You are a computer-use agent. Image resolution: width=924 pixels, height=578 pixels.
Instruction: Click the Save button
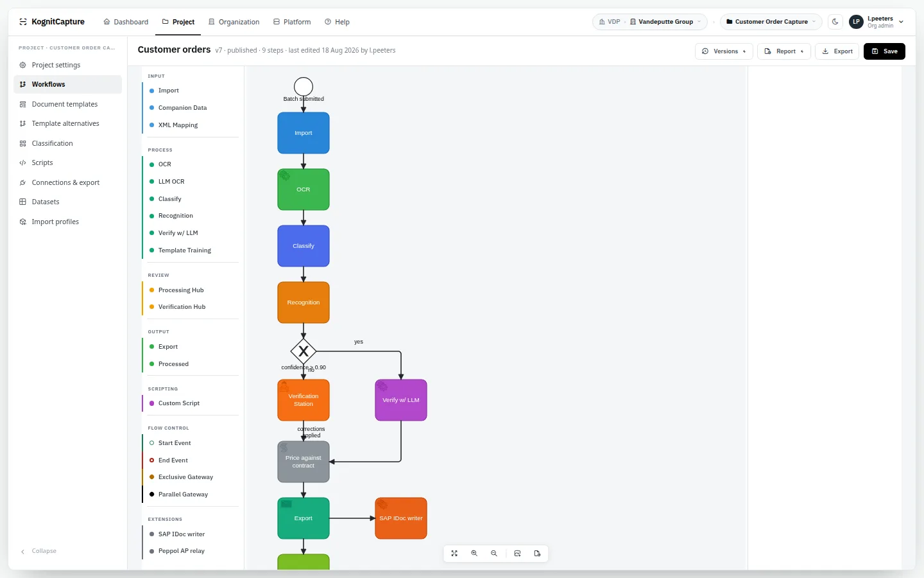click(x=884, y=51)
